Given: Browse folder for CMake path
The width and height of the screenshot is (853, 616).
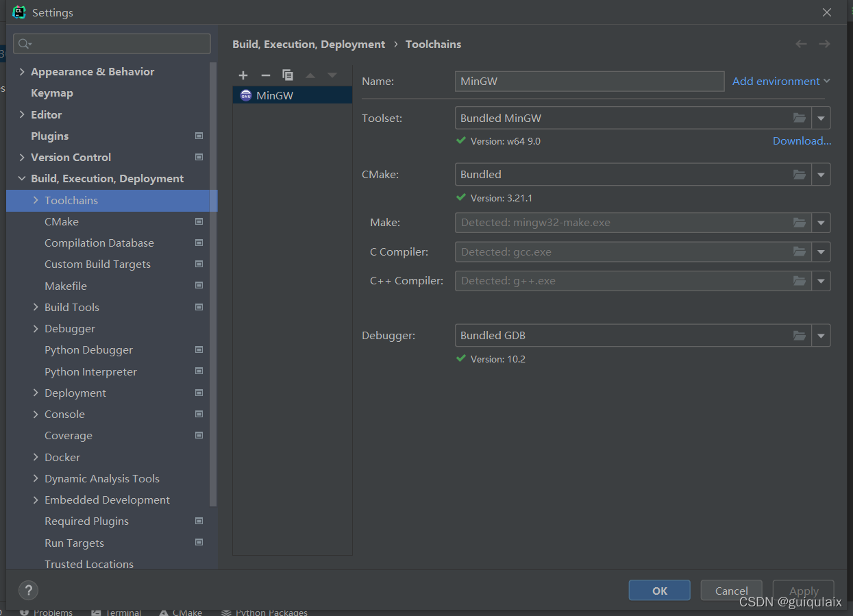Looking at the screenshot, I should (800, 175).
